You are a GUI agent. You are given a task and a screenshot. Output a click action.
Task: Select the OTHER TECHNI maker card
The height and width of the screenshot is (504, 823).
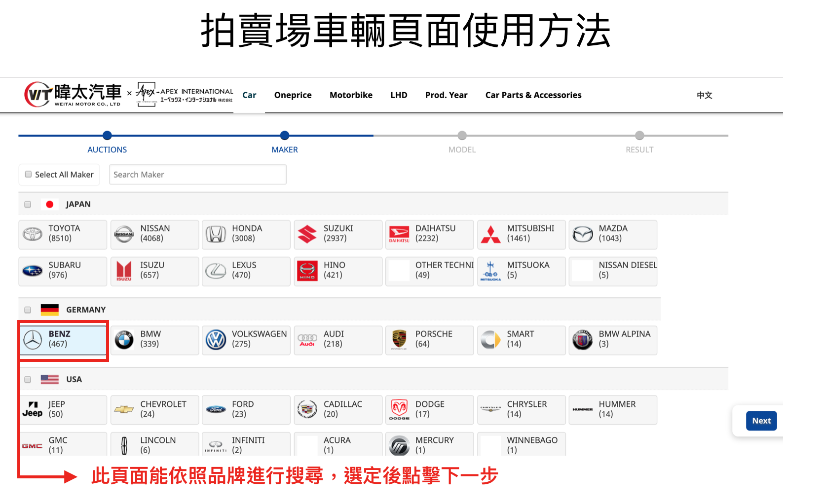[x=429, y=271]
